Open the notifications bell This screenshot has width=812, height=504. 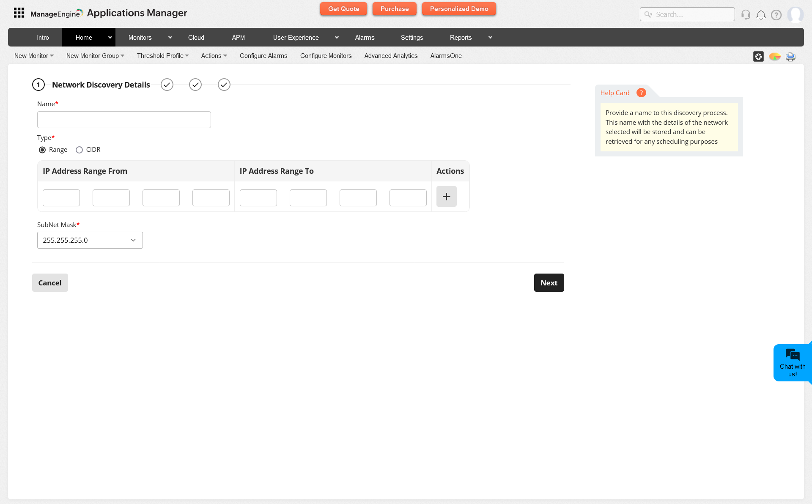(761, 15)
